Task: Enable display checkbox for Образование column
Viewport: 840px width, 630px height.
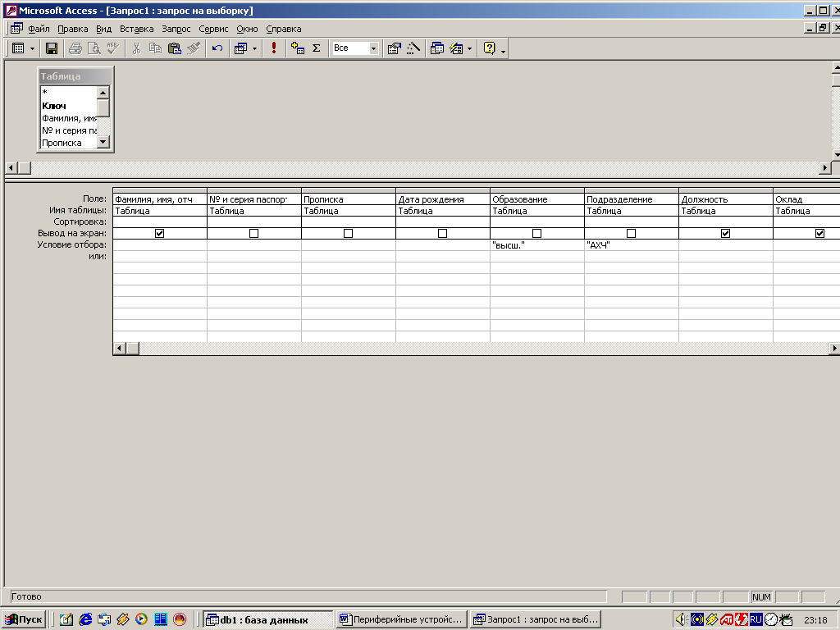Action: coord(536,233)
